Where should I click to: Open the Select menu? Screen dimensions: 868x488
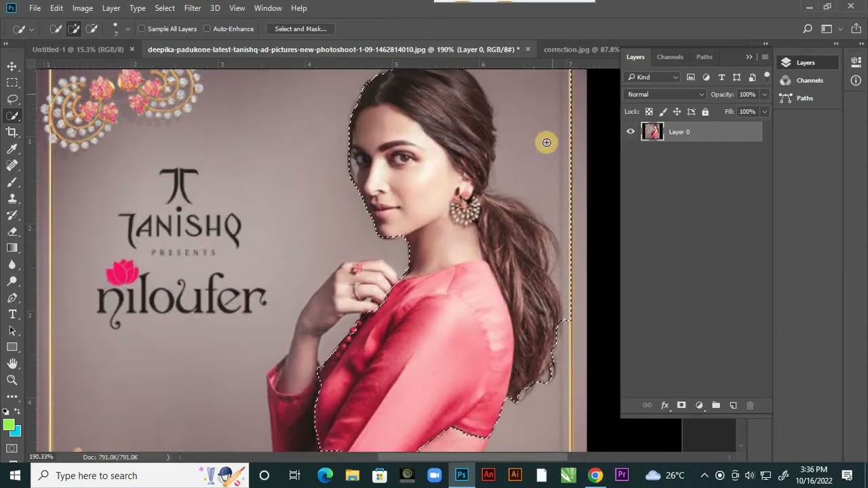coord(165,8)
